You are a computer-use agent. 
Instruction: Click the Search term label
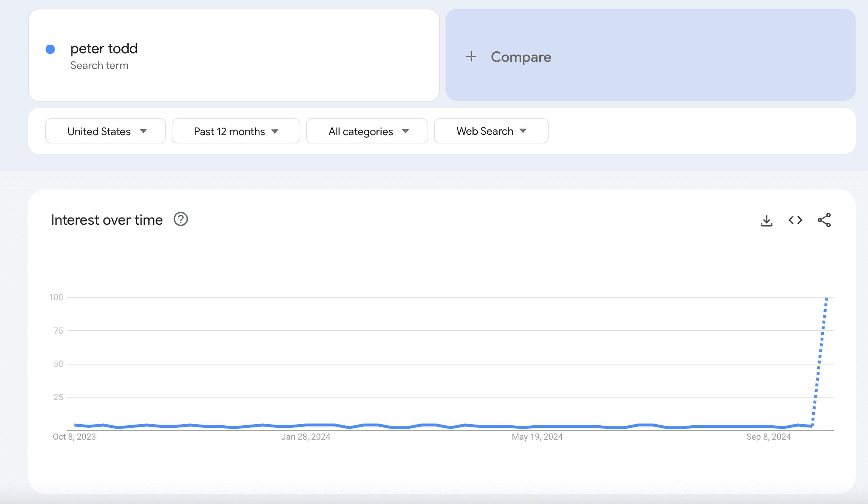[99, 65]
